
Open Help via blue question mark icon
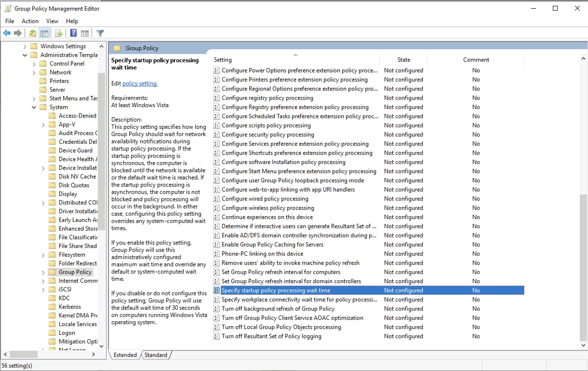[x=73, y=33]
